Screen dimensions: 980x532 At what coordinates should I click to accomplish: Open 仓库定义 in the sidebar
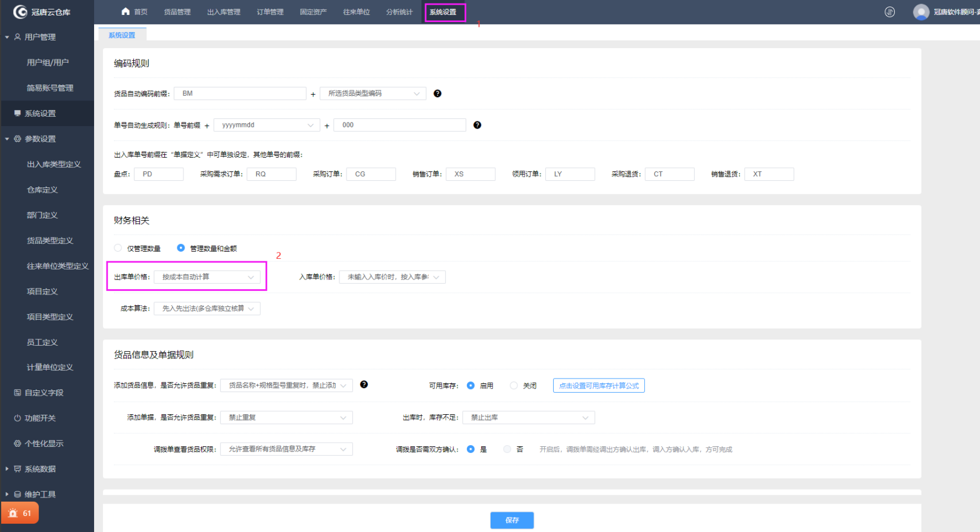42,190
